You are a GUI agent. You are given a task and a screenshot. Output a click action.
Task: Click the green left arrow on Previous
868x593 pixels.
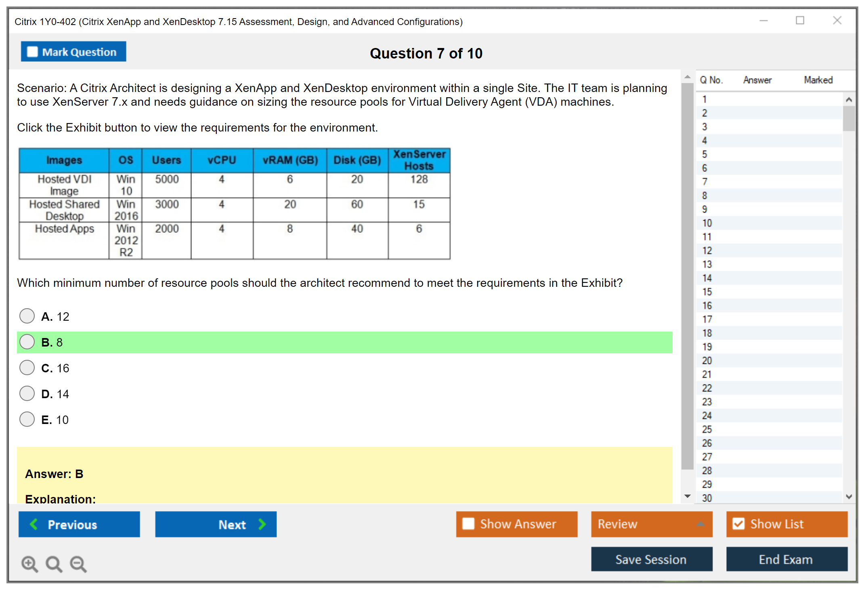pyautogui.click(x=34, y=524)
